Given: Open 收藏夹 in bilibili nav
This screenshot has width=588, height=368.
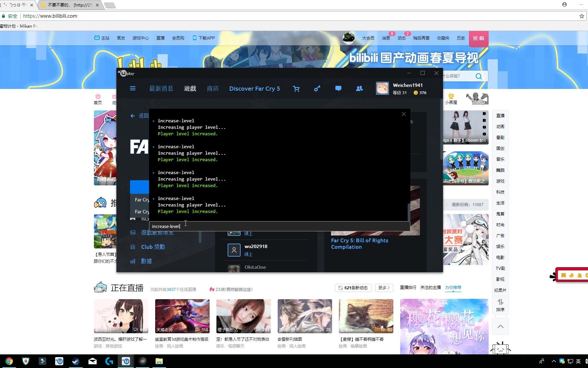Looking at the screenshot, I should pyautogui.click(x=443, y=38).
